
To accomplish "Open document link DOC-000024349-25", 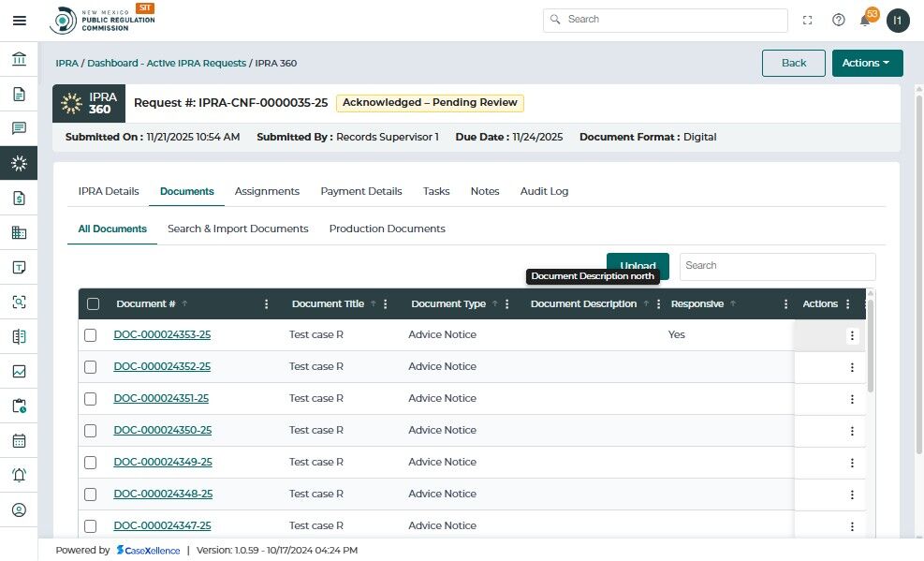I will pos(163,463).
